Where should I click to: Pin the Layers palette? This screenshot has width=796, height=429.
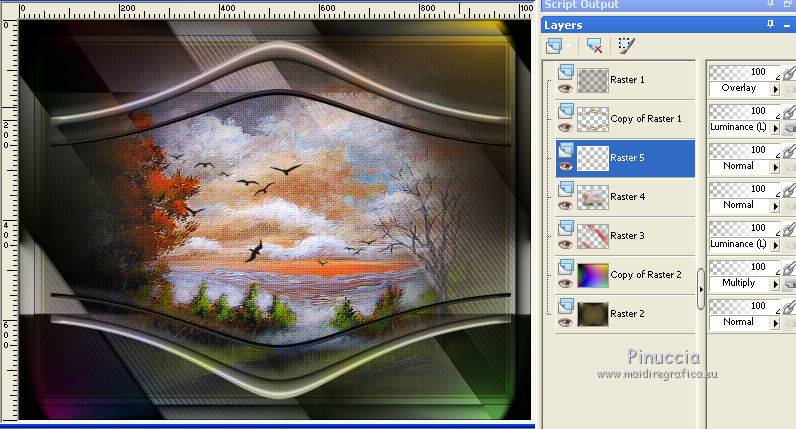pos(771,24)
